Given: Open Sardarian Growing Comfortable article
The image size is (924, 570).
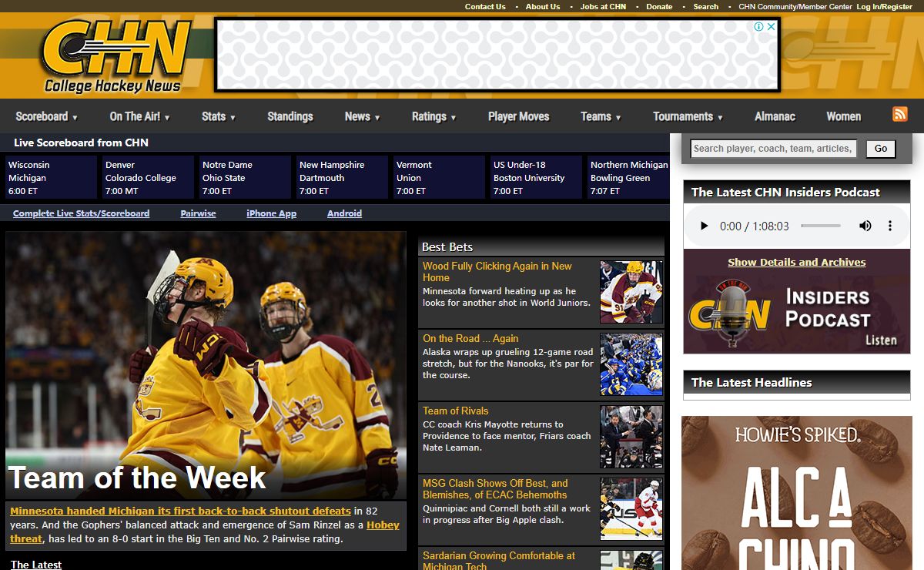Looking at the screenshot, I should (499, 560).
